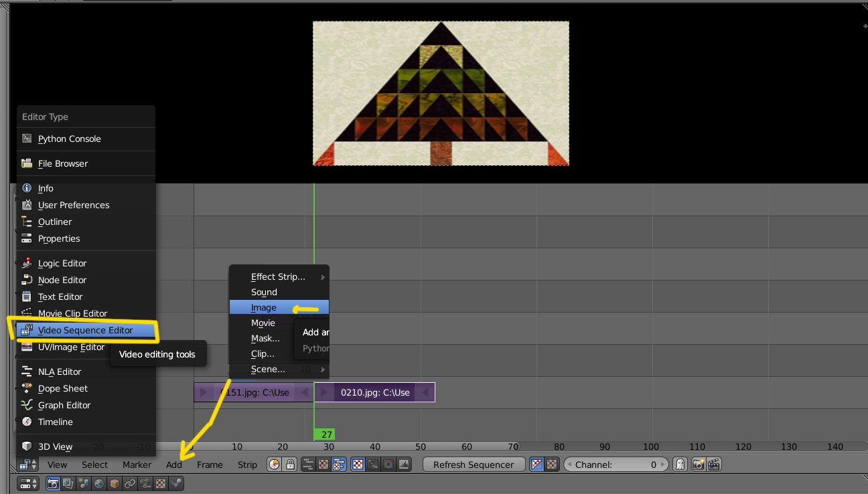This screenshot has width=868, height=494.
Task: Switch editor to User Preferences
Action: [x=86, y=205]
